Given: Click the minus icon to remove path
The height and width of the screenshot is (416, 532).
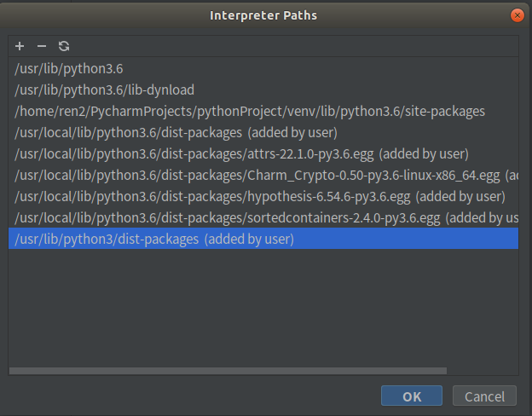Looking at the screenshot, I should pos(42,46).
